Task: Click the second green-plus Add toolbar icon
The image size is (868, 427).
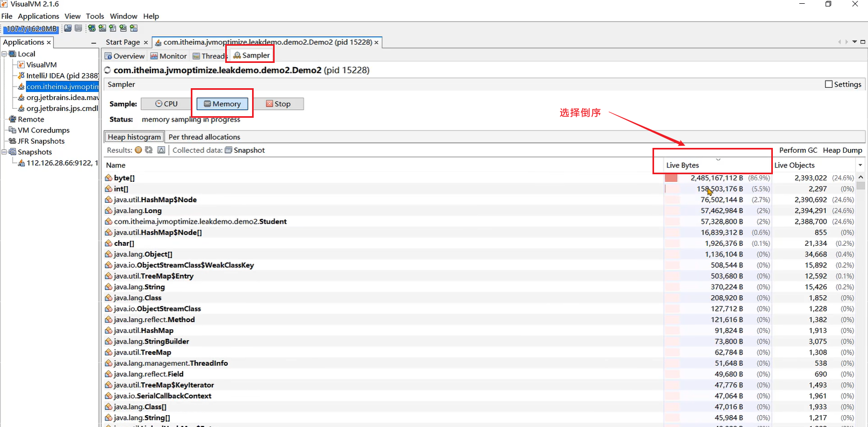Action: point(102,29)
